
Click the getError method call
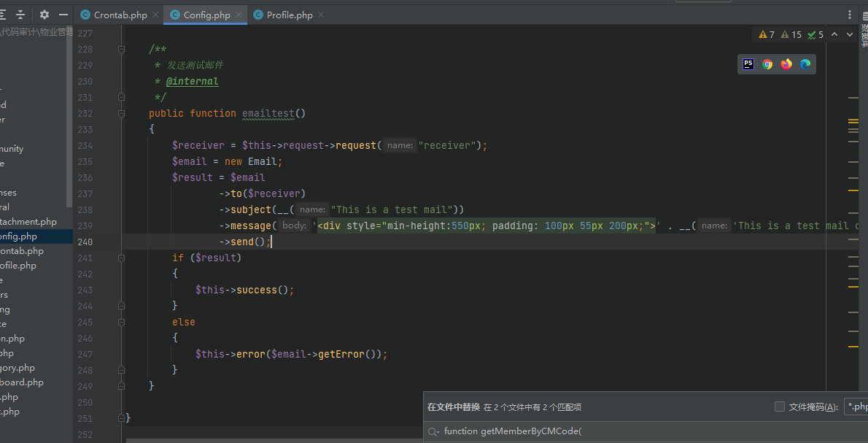[341, 354]
